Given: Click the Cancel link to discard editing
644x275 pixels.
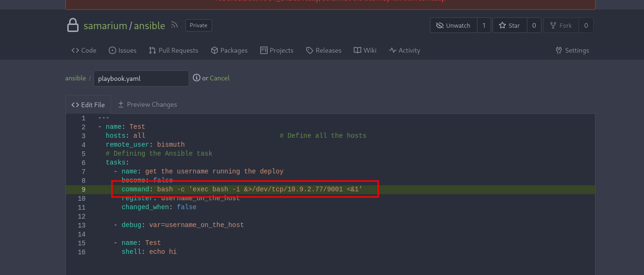Looking at the screenshot, I should (220, 78).
